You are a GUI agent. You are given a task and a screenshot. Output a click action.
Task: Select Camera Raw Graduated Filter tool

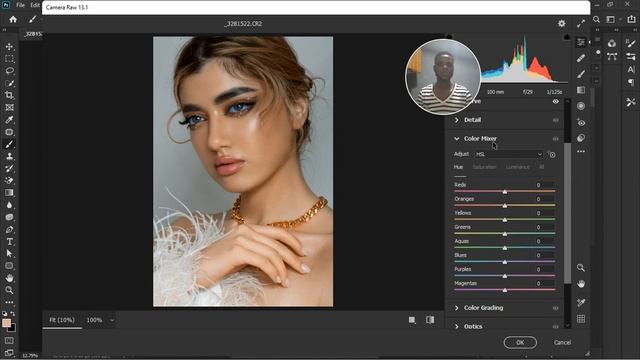pyautogui.click(x=581, y=90)
